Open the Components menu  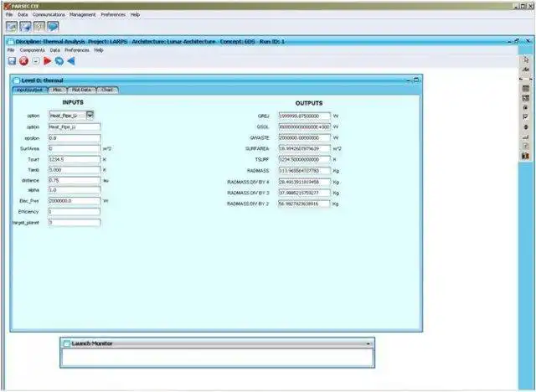[32, 50]
